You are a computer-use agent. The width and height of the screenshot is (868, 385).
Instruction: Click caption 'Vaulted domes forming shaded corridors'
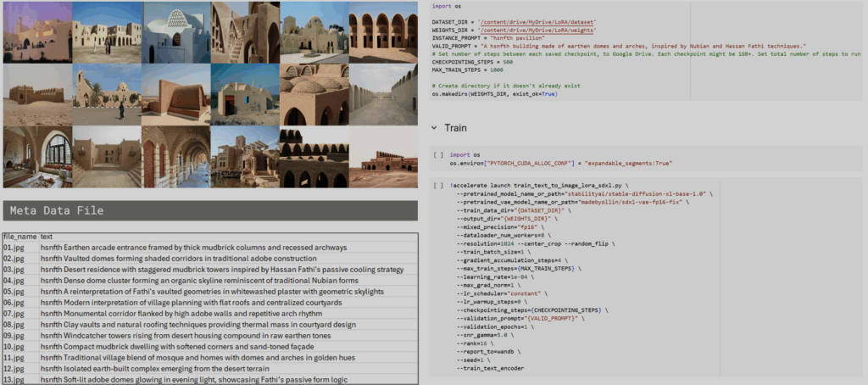tap(178, 258)
